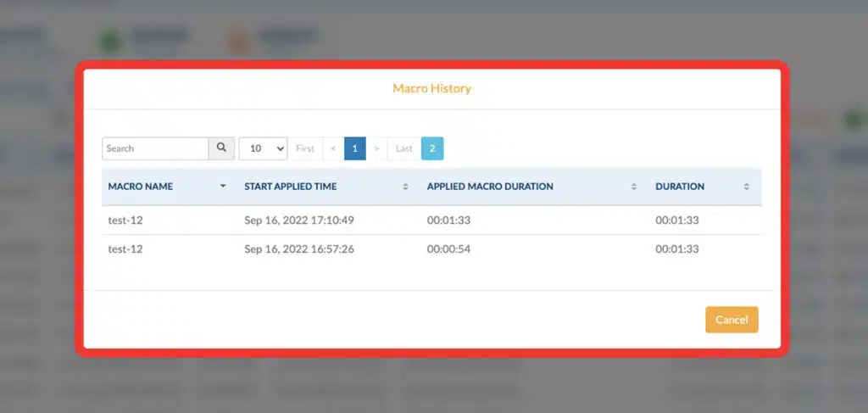Click the Duration column sort icon
The image size is (868, 413).
point(746,187)
